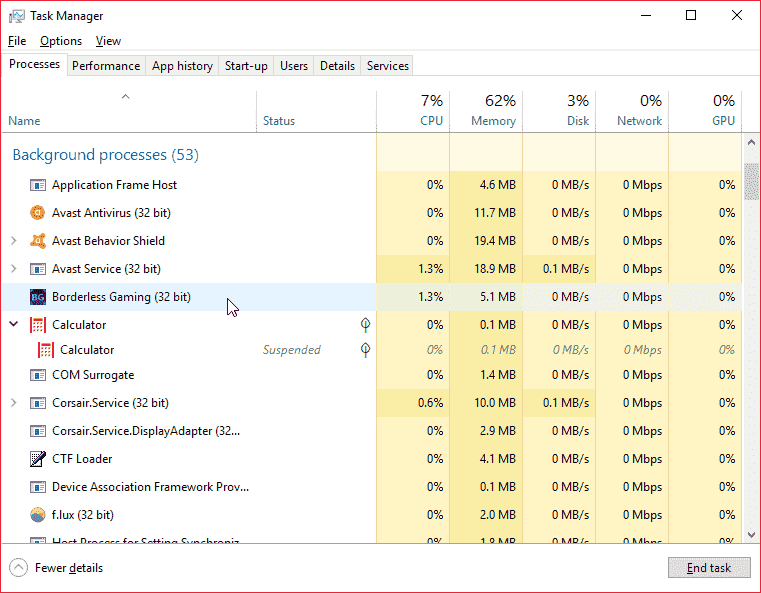Switch to the Services tab
Screen dimensions: 761x593
click(387, 66)
